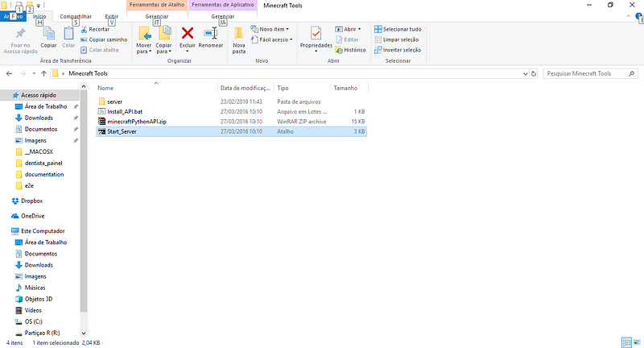This screenshot has width=644, height=348.
Task: Collapse the ribbon with chevron
Action: (629, 16)
